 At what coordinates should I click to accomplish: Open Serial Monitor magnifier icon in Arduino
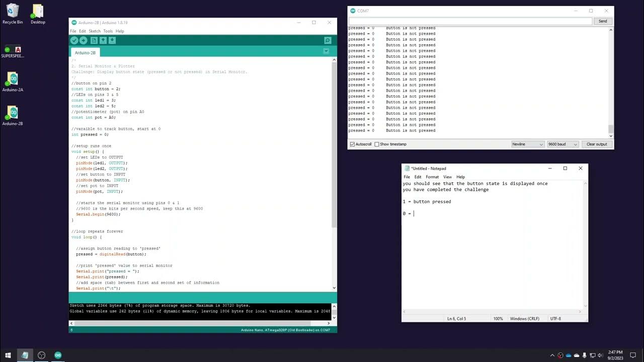click(x=328, y=40)
